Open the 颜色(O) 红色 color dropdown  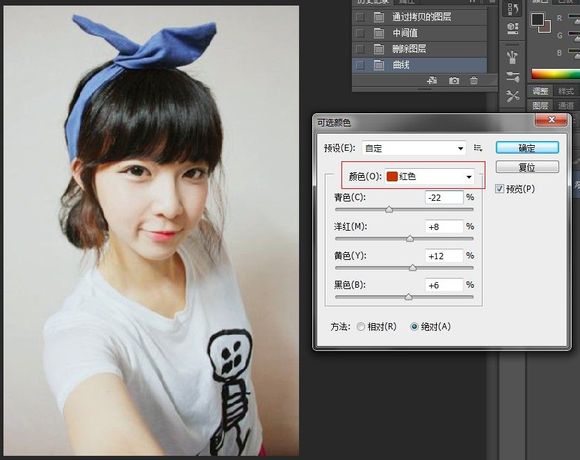(x=429, y=176)
